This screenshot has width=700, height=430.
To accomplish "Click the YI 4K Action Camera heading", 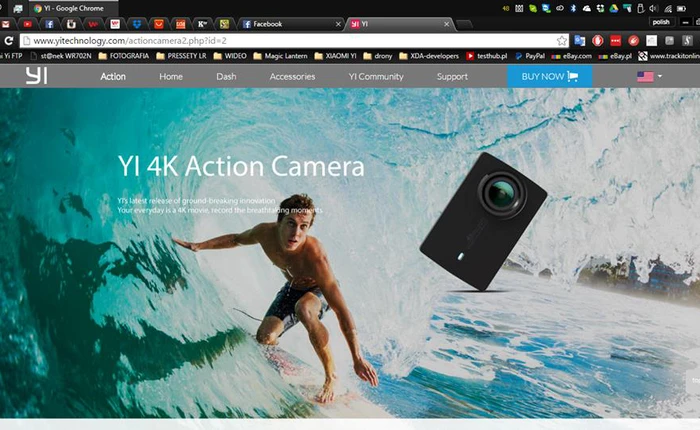I will pos(241,166).
